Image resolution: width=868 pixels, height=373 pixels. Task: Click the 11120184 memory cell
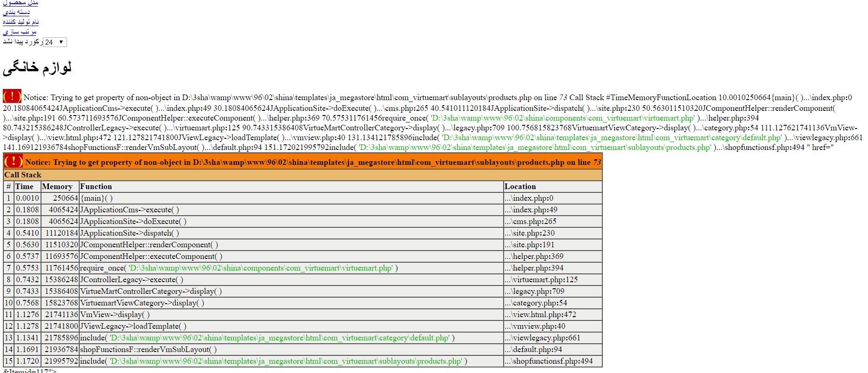(x=60, y=233)
